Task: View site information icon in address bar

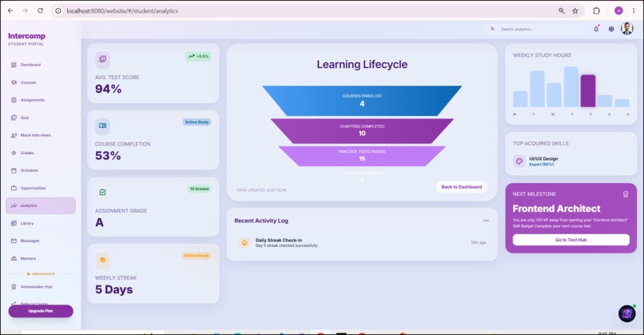Action: click(x=58, y=11)
